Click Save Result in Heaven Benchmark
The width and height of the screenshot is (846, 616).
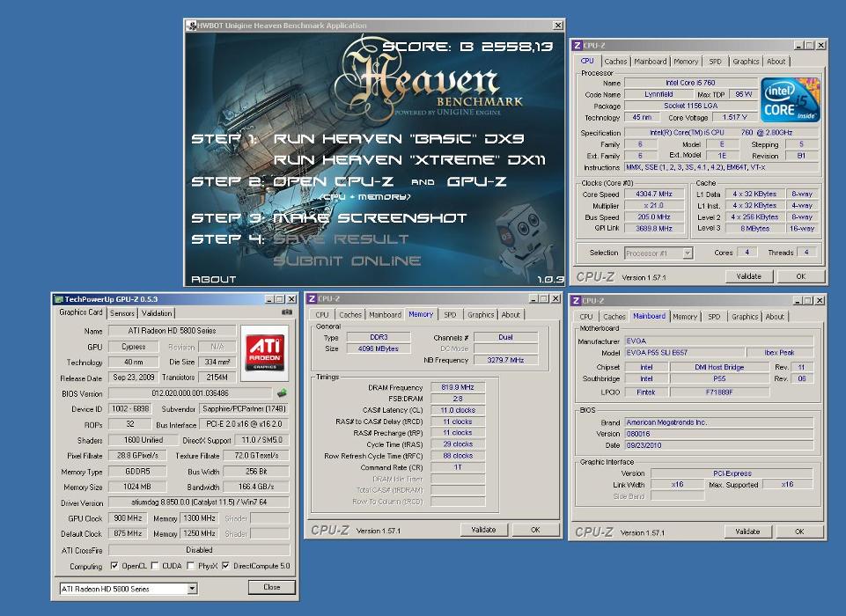tap(341, 239)
